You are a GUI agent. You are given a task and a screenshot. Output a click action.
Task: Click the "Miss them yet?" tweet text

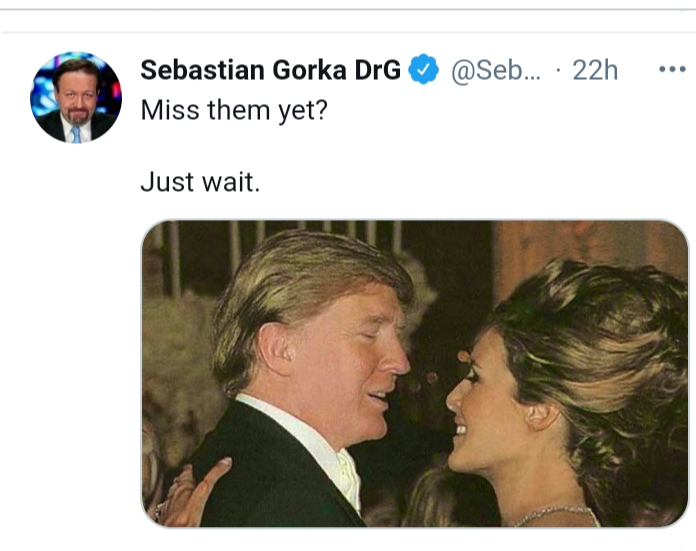coord(234,109)
